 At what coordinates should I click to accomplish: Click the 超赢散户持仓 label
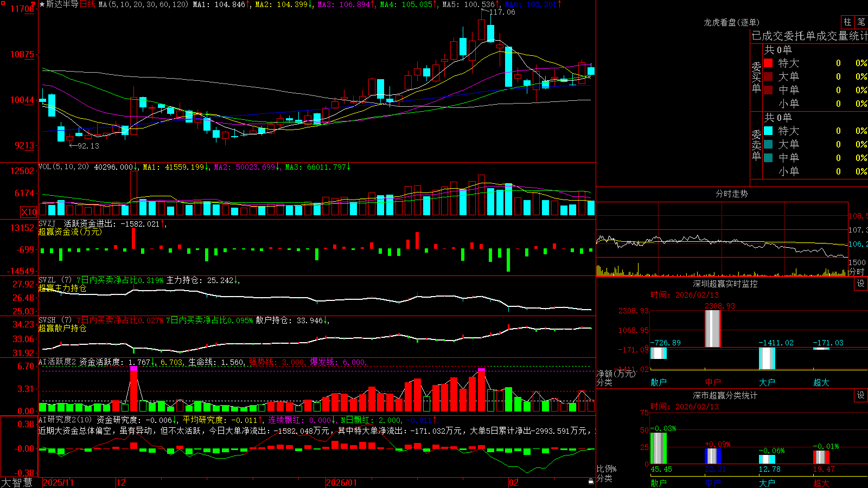pyautogui.click(x=62, y=328)
